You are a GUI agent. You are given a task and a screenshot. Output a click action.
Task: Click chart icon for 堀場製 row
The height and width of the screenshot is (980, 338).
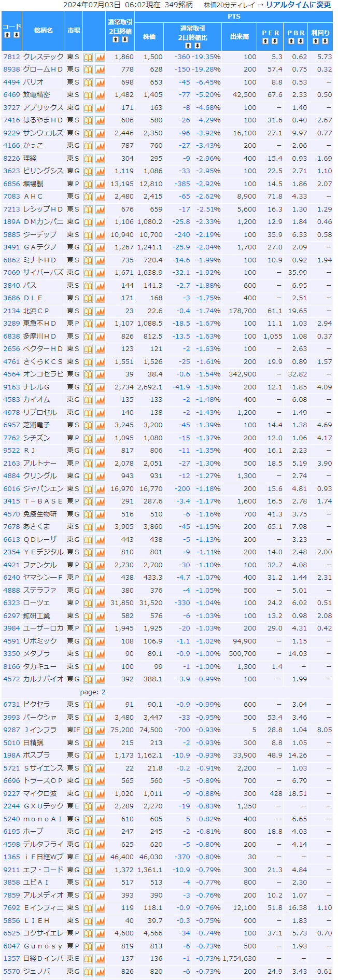point(100,184)
